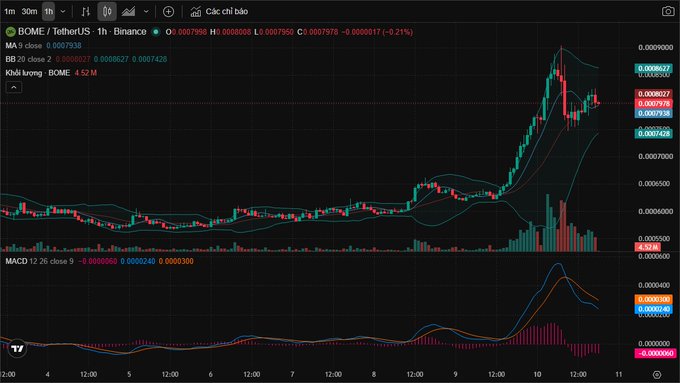Switch to the 30m timeframe
The image size is (680, 383).
(x=29, y=12)
